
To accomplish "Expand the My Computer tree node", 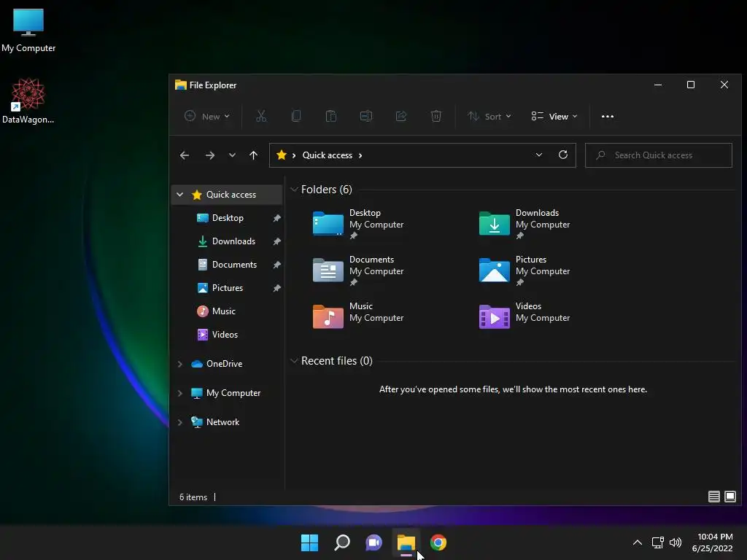I will coord(180,393).
